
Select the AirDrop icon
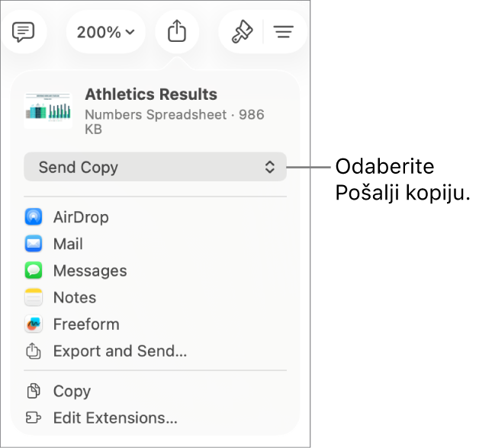pyautogui.click(x=34, y=217)
